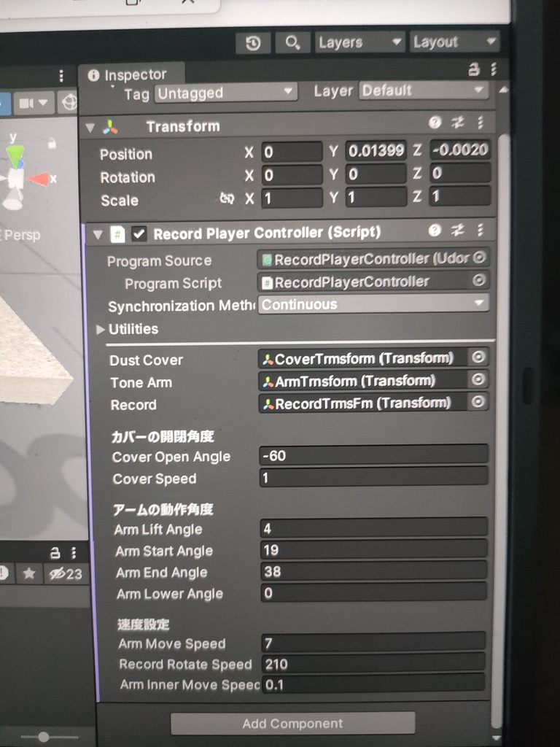This screenshot has width=560, height=747.
Task: Expand the Utilities foldout
Action: pyautogui.click(x=100, y=329)
